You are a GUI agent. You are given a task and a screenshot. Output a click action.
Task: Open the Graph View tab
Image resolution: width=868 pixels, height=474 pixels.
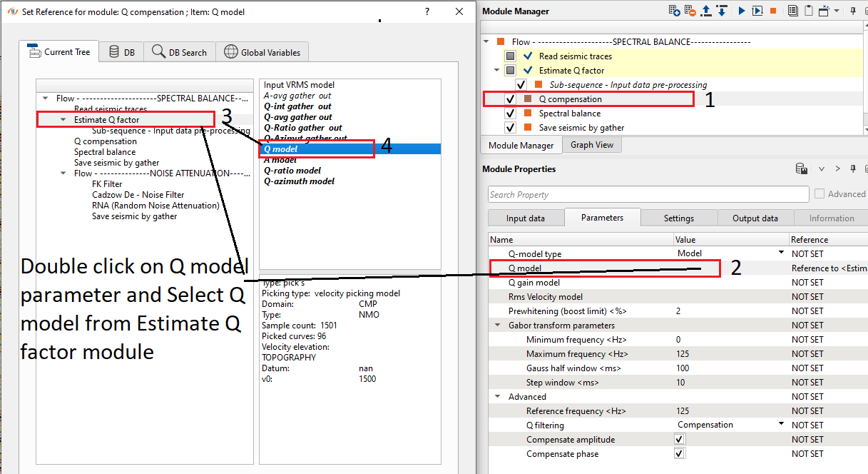tap(592, 145)
